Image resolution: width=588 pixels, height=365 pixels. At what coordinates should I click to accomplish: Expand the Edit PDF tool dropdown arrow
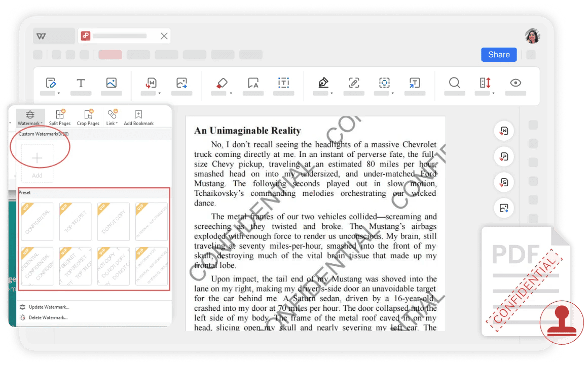pyautogui.click(x=58, y=93)
